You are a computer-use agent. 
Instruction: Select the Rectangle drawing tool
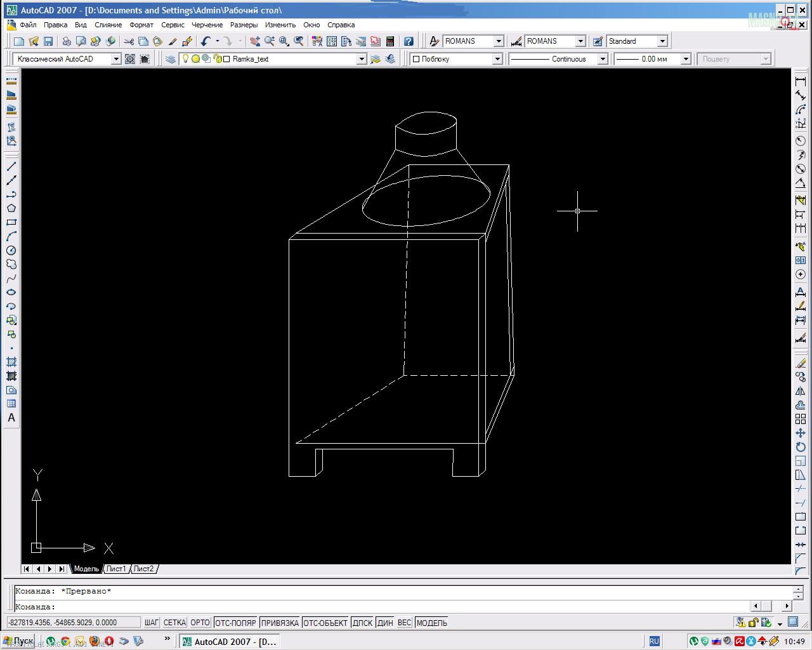pyautogui.click(x=11, y=222)
